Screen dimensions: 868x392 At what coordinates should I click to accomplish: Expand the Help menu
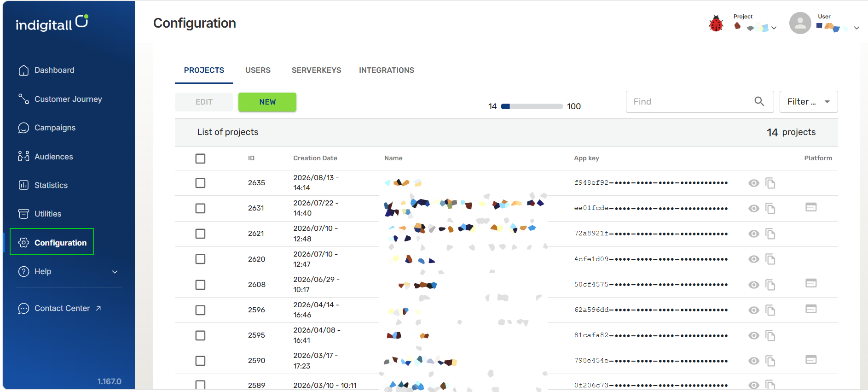pos(68,271)
